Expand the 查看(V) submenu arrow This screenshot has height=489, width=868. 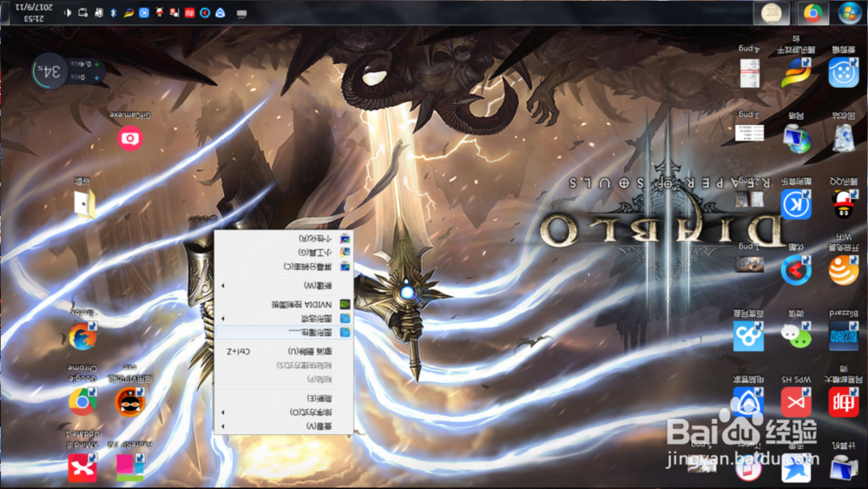[223, 426]
